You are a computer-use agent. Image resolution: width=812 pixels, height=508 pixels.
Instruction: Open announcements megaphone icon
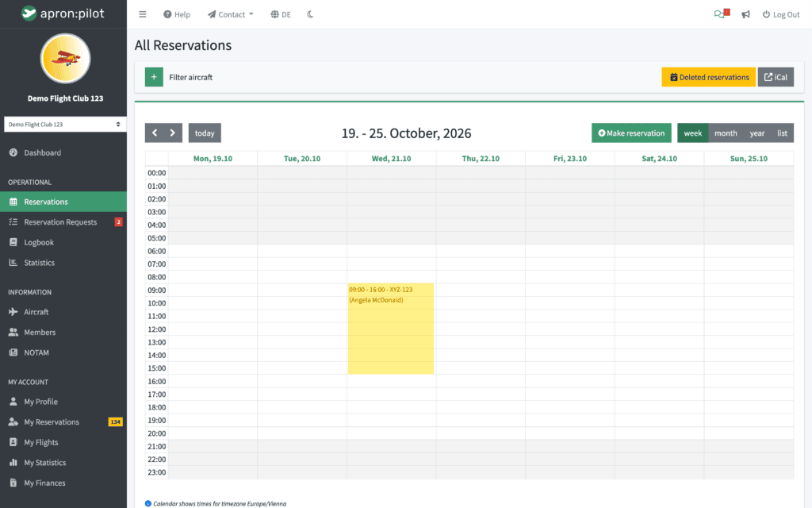coord(745,14)
